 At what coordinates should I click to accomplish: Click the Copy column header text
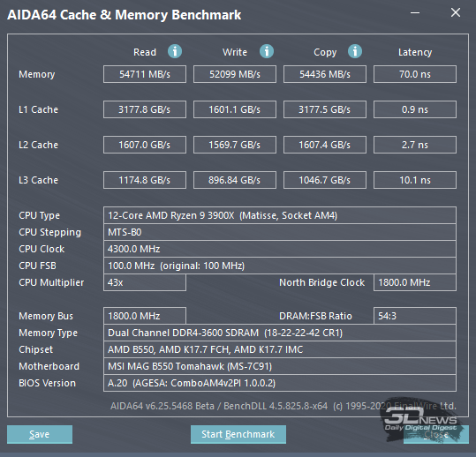point(325,52)
